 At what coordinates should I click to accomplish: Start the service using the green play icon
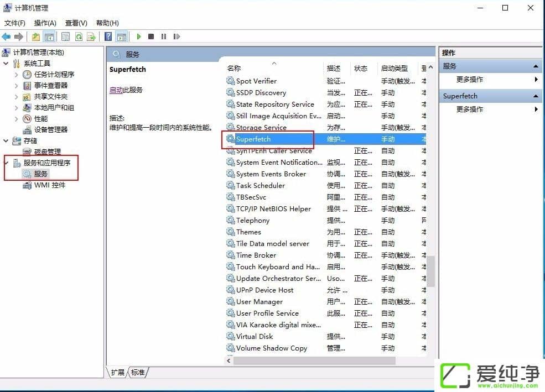click(138, 36)
